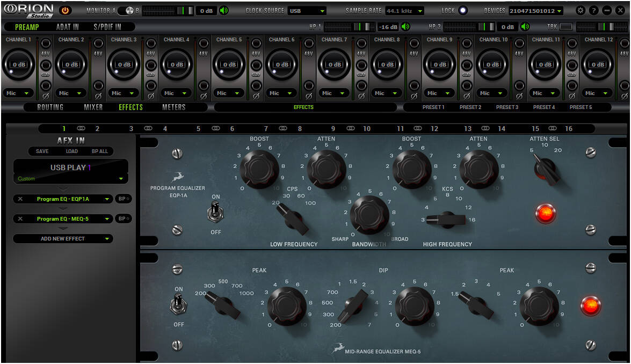Adjust the HP 1 volume slider
The image size is (631, 364).
tap(349, 26)
